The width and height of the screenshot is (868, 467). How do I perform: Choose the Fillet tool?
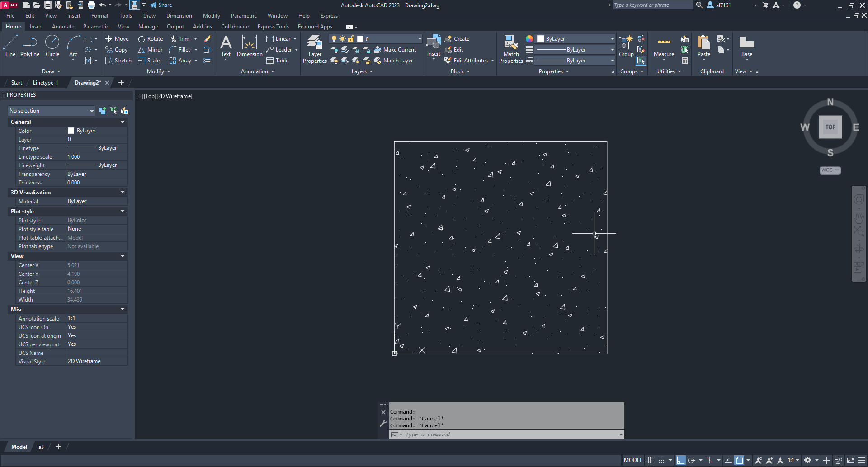pyautogui.click(x=179, y=50)
